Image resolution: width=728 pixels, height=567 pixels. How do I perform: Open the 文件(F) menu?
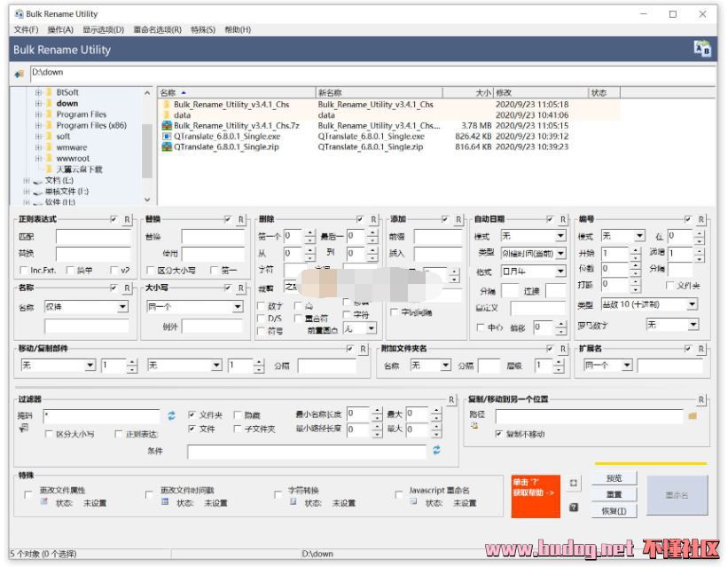pyautogui.click(x=26, y=30)
